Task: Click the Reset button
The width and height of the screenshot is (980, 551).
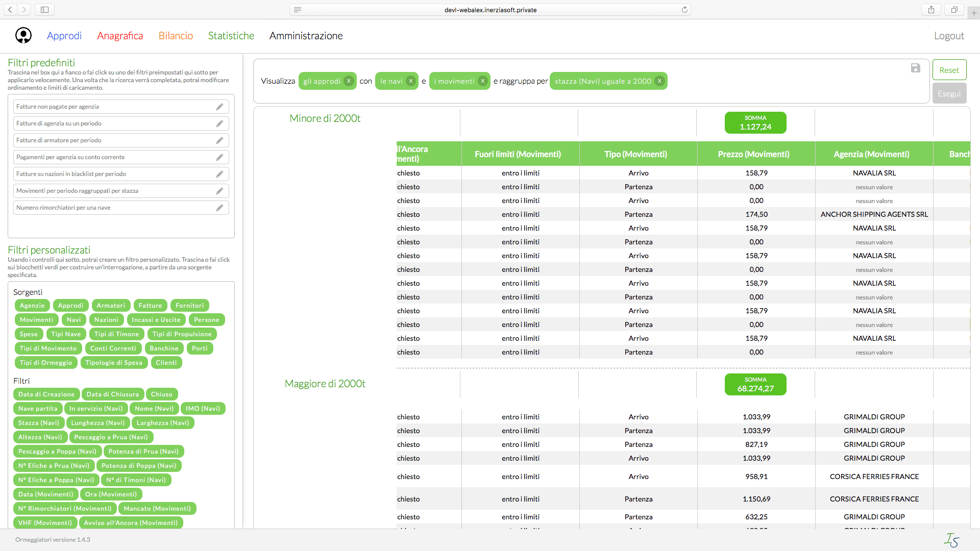Action: [x=949, y=69]
